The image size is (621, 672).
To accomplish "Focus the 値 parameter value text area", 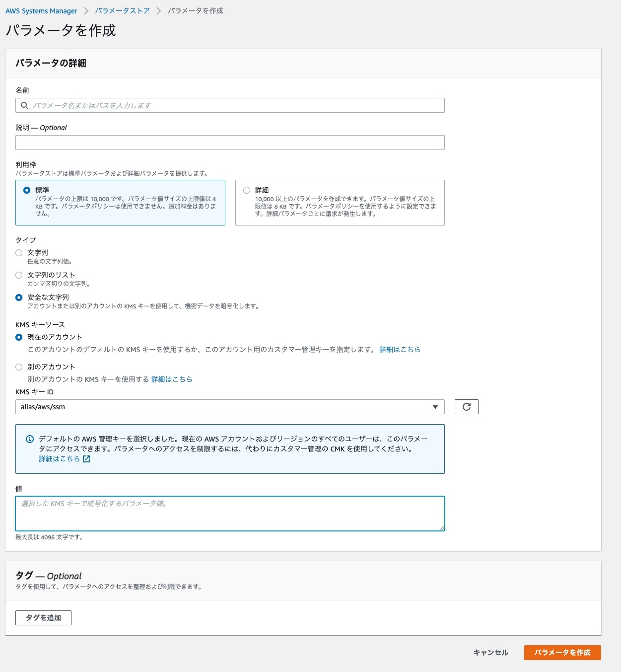I will tap(229, 514).
